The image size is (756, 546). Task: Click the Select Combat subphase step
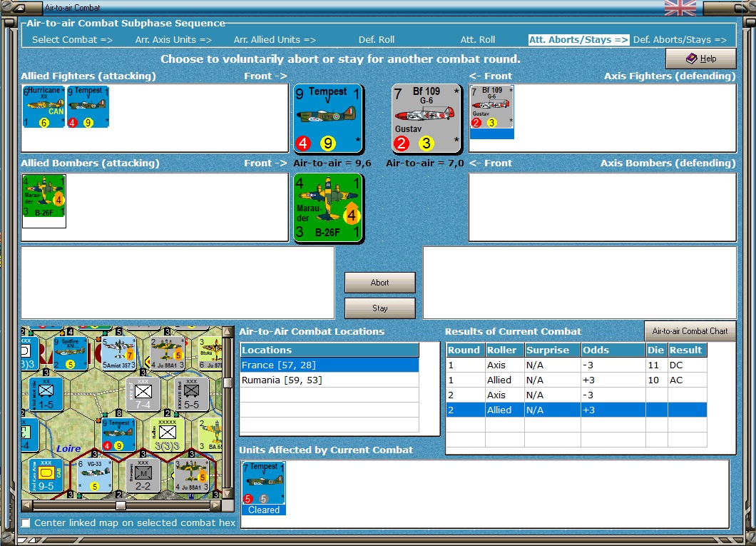click(x=72, y=39)
